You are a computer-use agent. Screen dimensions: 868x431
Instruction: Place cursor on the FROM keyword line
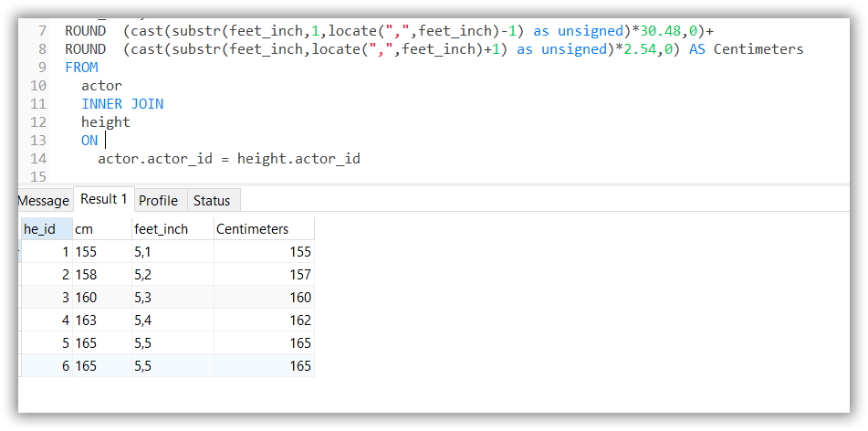click(82, 68)
